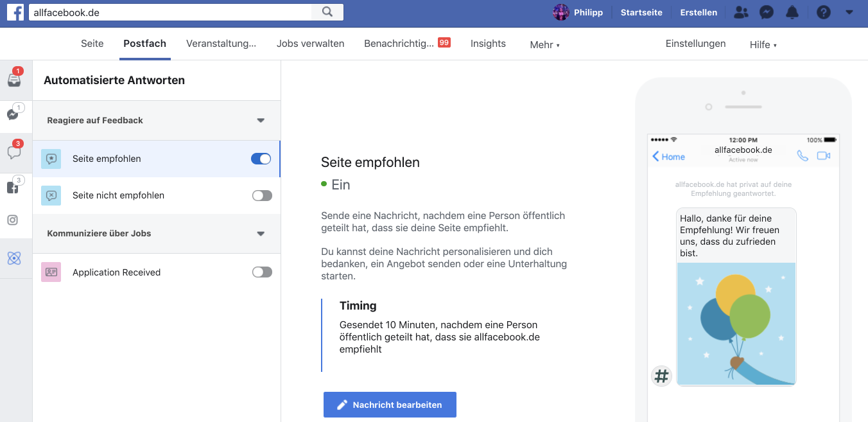Open help question mark icon
The image size is (868, 422).
(824, 12)
